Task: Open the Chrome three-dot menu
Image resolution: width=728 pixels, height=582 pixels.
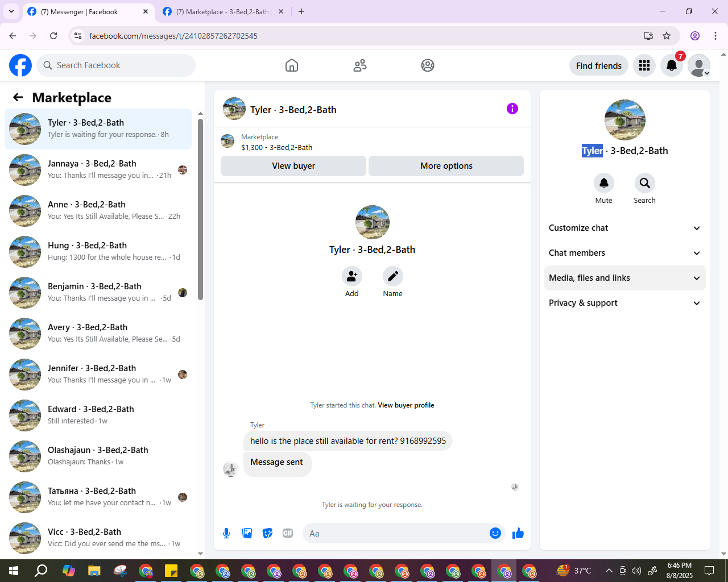Action: [715, 36]
